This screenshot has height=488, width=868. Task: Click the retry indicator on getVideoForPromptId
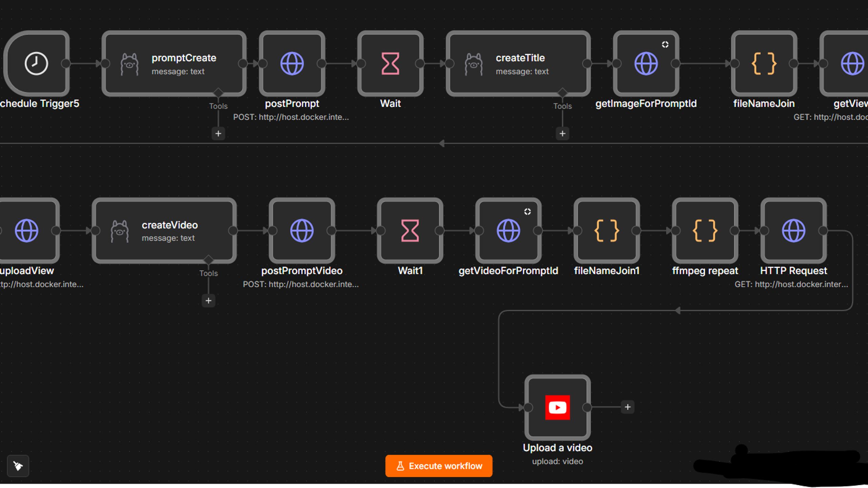(527, 211)
